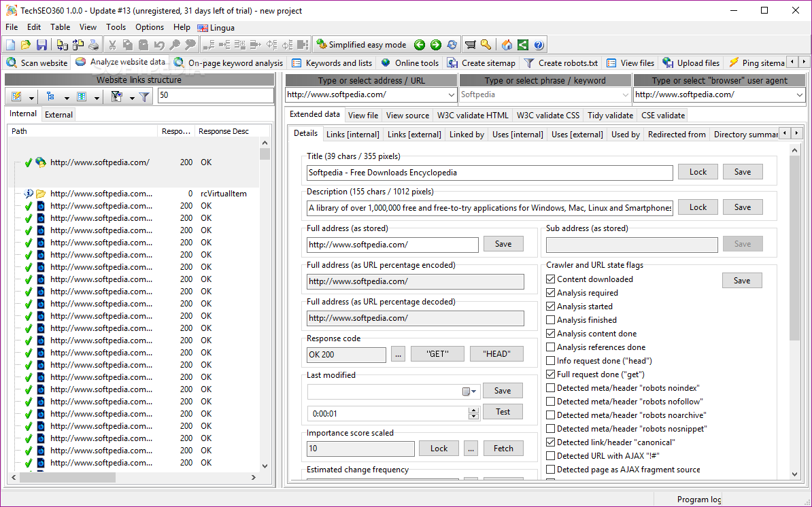Viewport: 812px width, 507px height.
Task: Toggle the Analysis required checkbox
Action: 550,293
